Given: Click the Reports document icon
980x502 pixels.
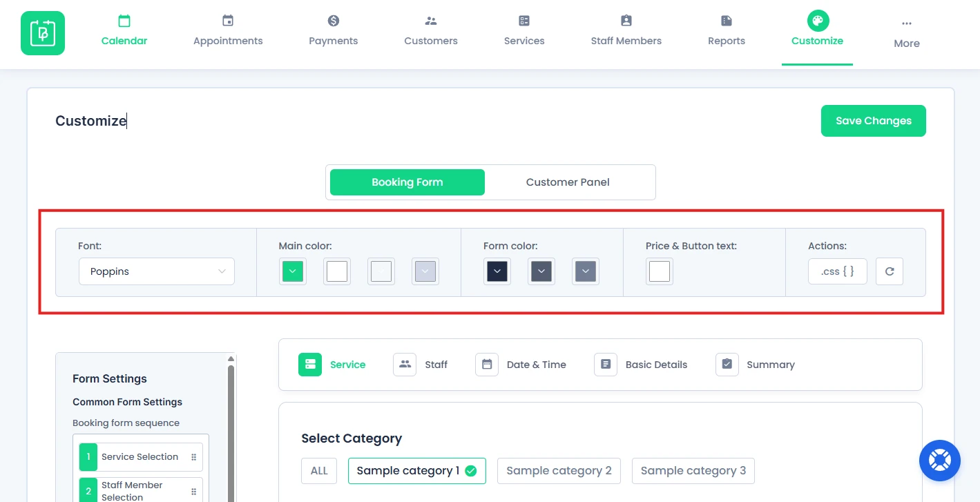Looking at the screenshot, I should tap(727, 21).
